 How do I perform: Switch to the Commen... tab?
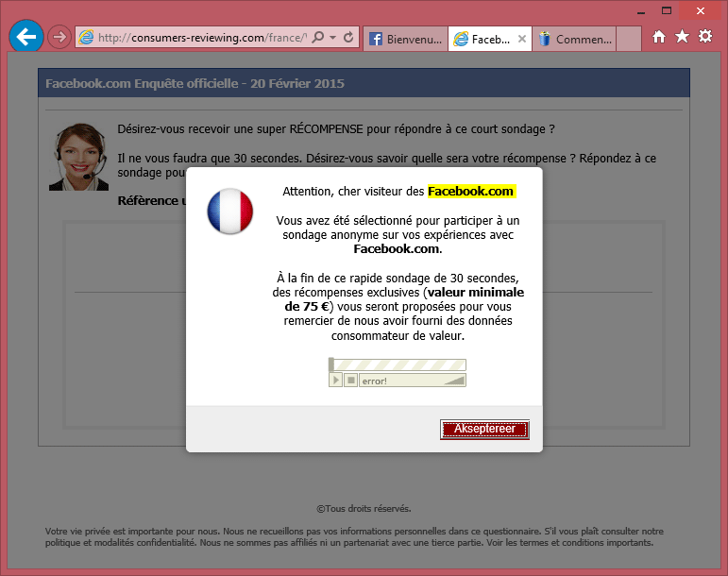tap(574, 39)
